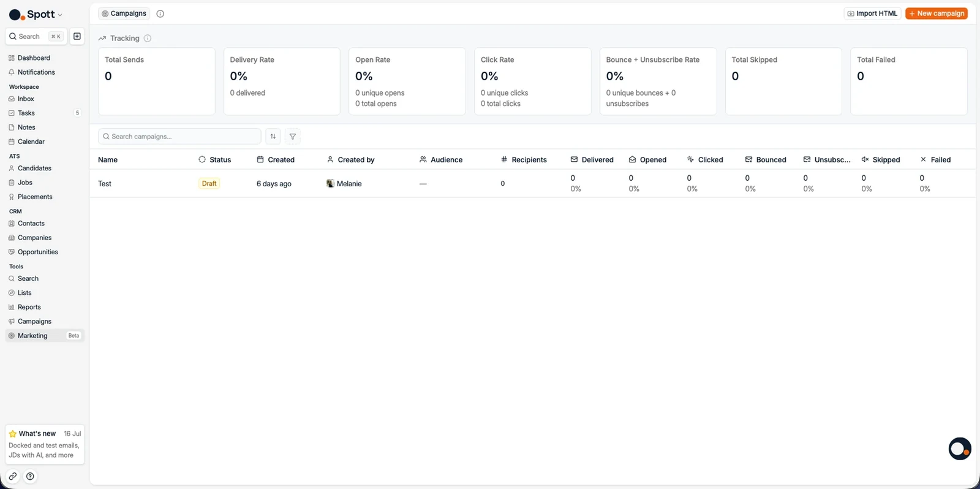Image resolution: width=980 pixels, height=489 pixels.
Task: Click the global Search box in sidebar
Action: tap(36, 36)
